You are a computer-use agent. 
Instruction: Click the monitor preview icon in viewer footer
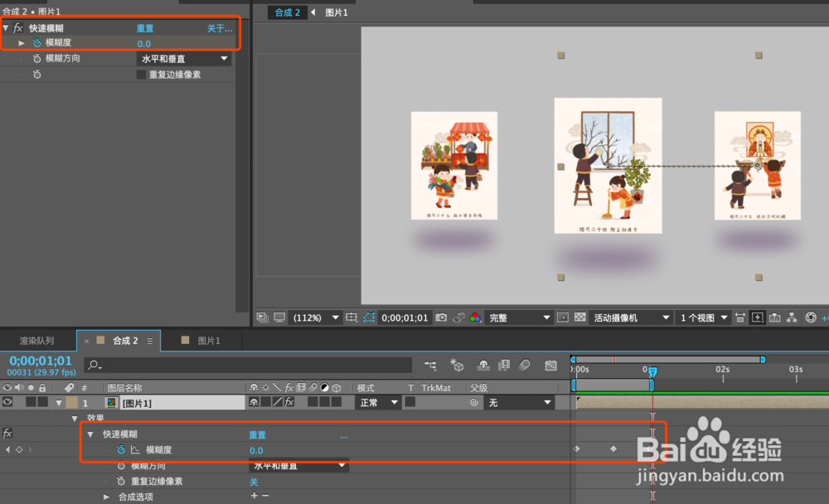tap(279, 317)
